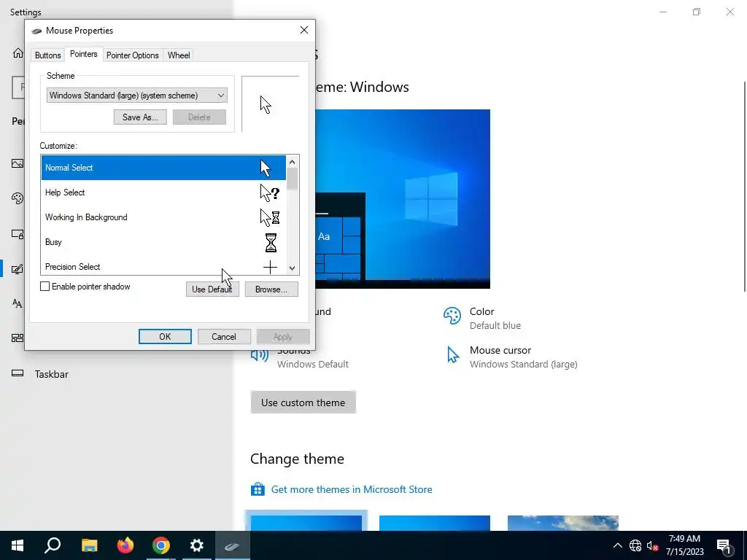
Task: Open Colors via palette icon in sidebar
Action: coord(18,198)
